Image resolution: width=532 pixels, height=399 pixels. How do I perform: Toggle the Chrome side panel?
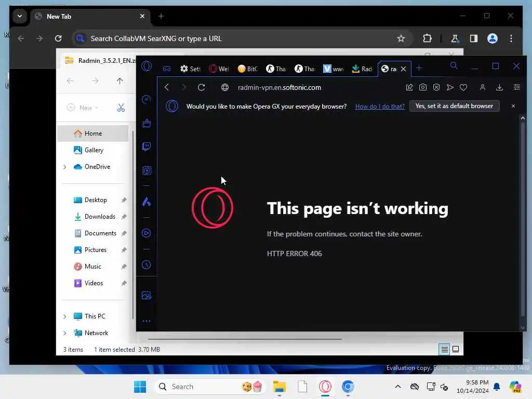click(x=474, y=38)
